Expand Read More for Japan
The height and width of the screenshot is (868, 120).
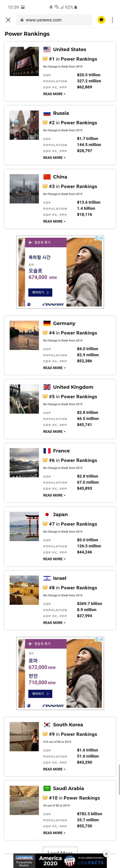[54, 559]
